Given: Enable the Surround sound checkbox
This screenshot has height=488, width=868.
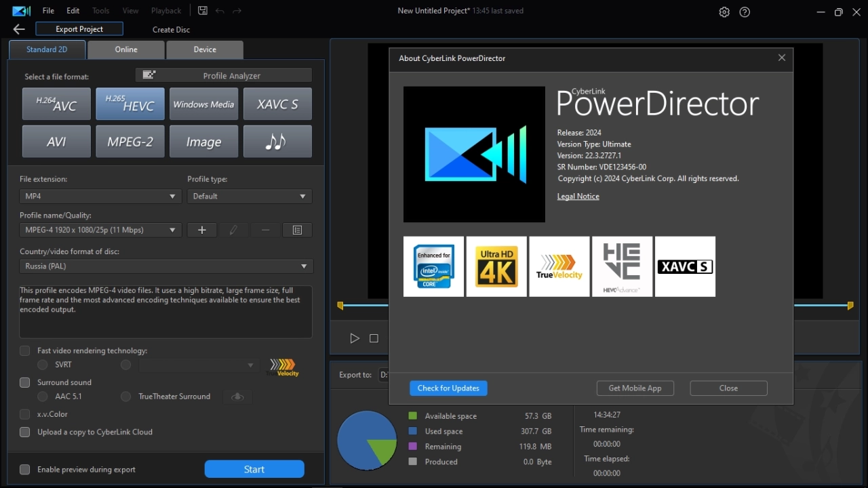Looking at the screenshot, I should pyautogui.click(x=25, y=382).
